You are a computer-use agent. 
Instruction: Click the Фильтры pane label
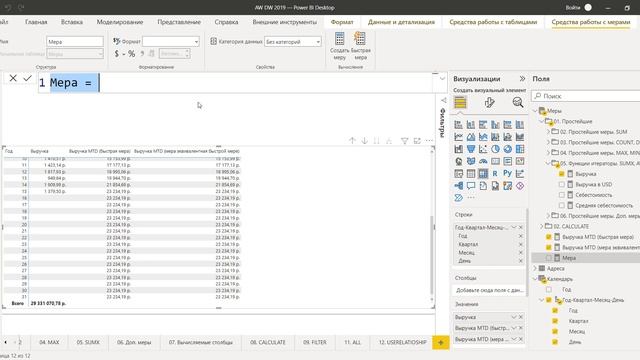point(442,122)
